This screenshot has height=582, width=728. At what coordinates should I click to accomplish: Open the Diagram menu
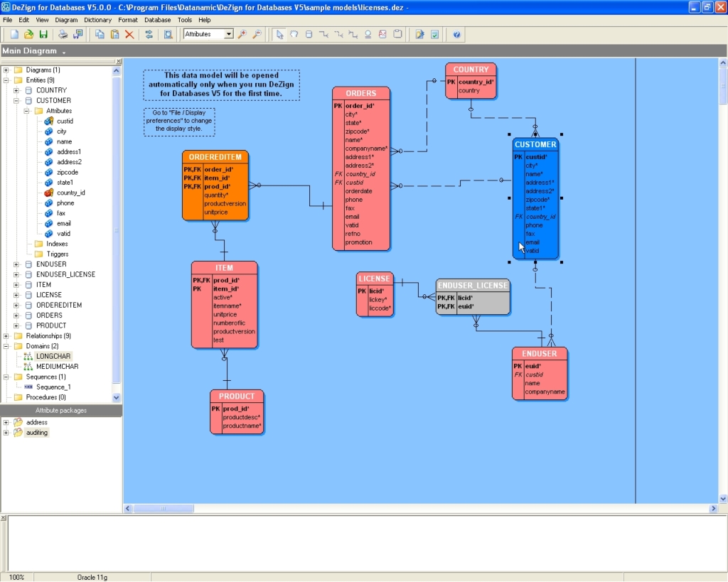[x=66, y=20]
